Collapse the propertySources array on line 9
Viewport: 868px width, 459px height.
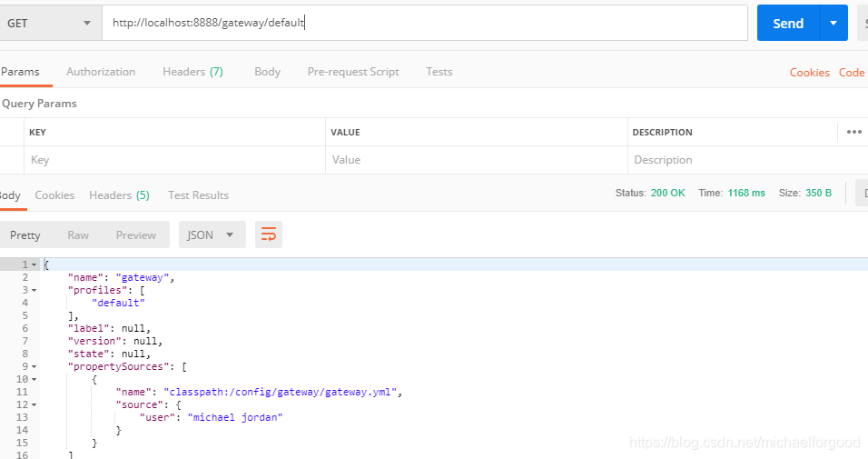pyautogui.click(x=35, y=367)
